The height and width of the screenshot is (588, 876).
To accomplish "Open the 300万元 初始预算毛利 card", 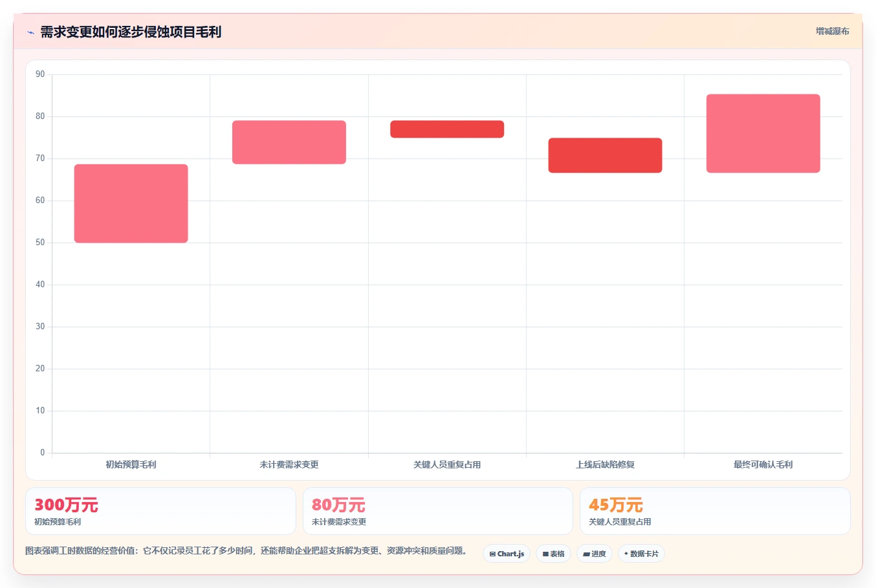I will tap(160, 511).
